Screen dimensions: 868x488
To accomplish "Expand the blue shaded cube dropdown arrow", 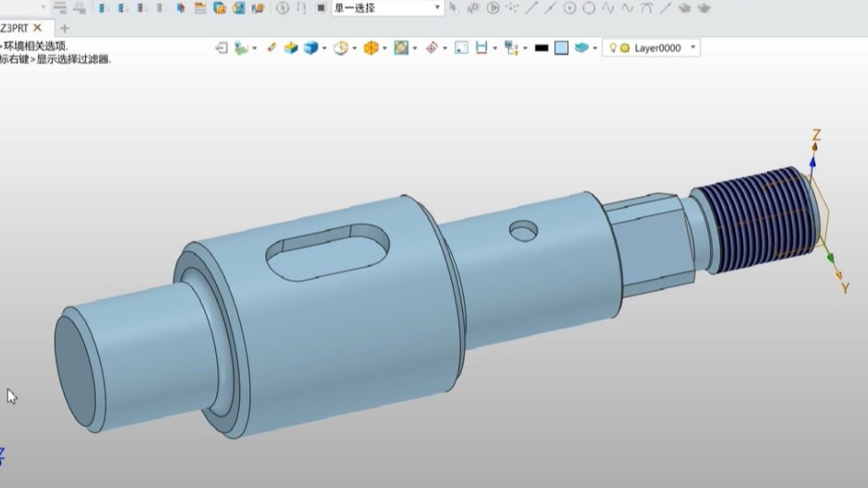I will pos(325,48).
